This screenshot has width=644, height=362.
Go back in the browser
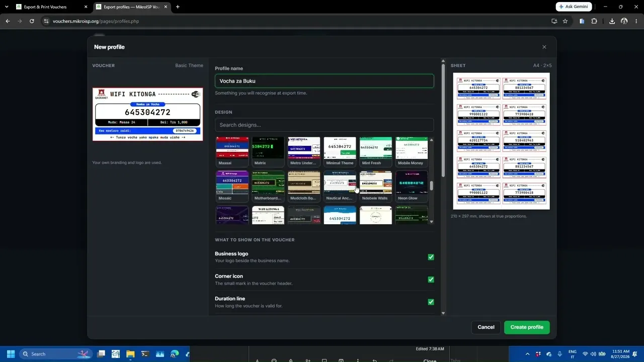8,21
